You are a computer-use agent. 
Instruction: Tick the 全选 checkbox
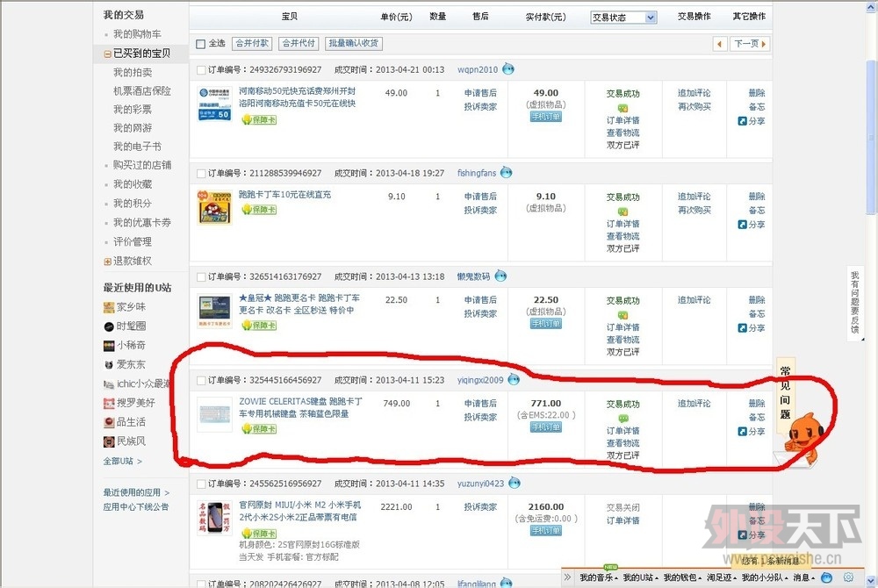tap(200, 44)
